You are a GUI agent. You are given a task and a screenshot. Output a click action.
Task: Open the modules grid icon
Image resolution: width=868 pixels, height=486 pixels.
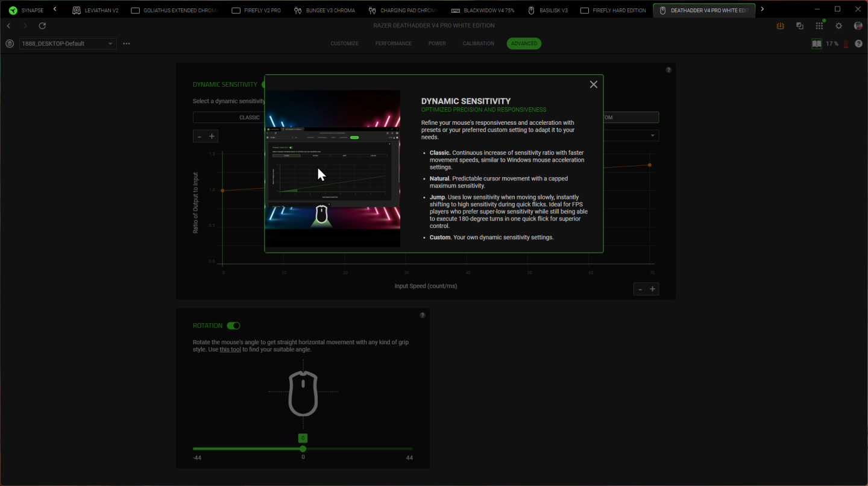pyautogui.click(x=819, y=26)
